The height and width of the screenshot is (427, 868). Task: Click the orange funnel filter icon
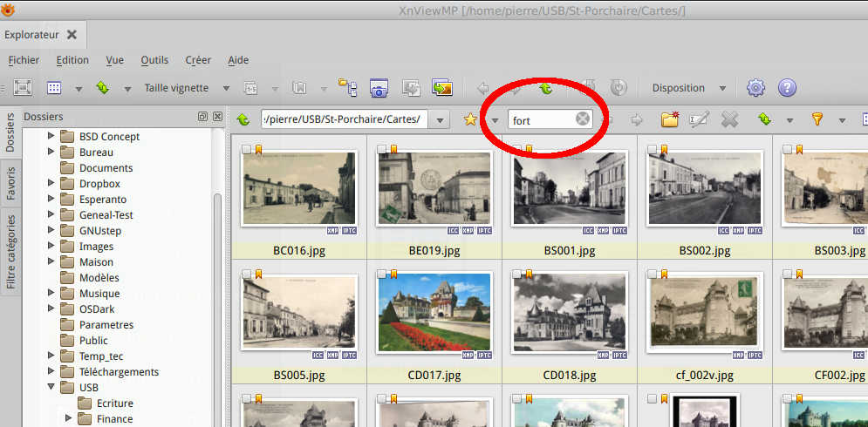point(817,119)
